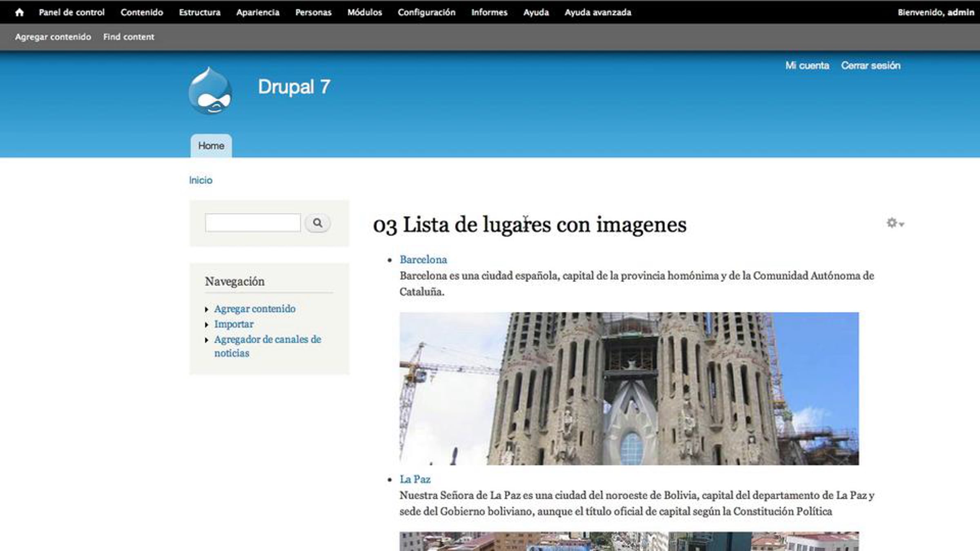Open the Barcelona place link
Viewport: 980px width, 551px height.
point(423,260)
